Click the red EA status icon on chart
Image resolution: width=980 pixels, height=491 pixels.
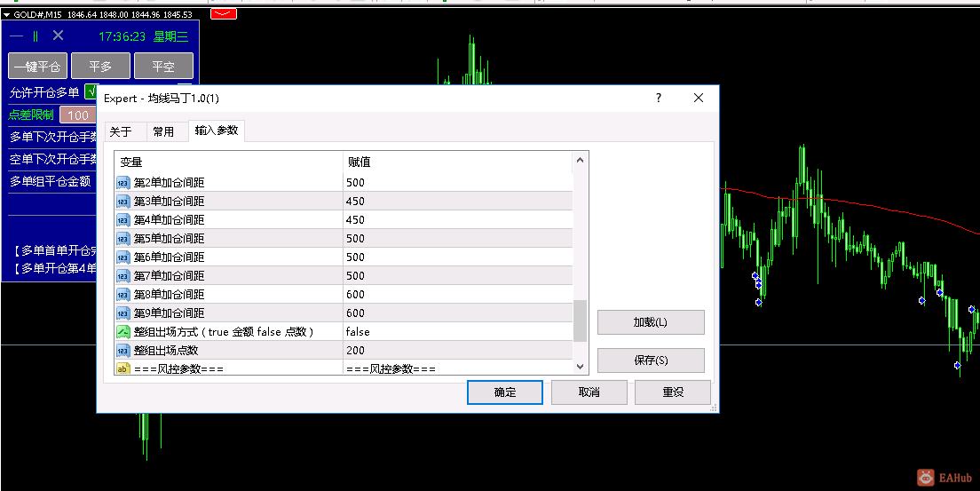[x=224, y=13]
